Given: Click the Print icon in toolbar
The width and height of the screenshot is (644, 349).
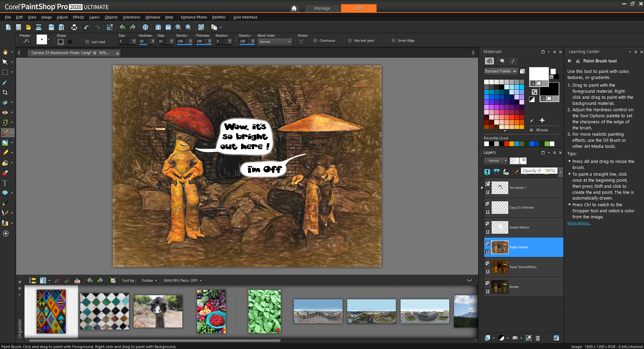Looking at the screenshot, I should pos(74,27).
